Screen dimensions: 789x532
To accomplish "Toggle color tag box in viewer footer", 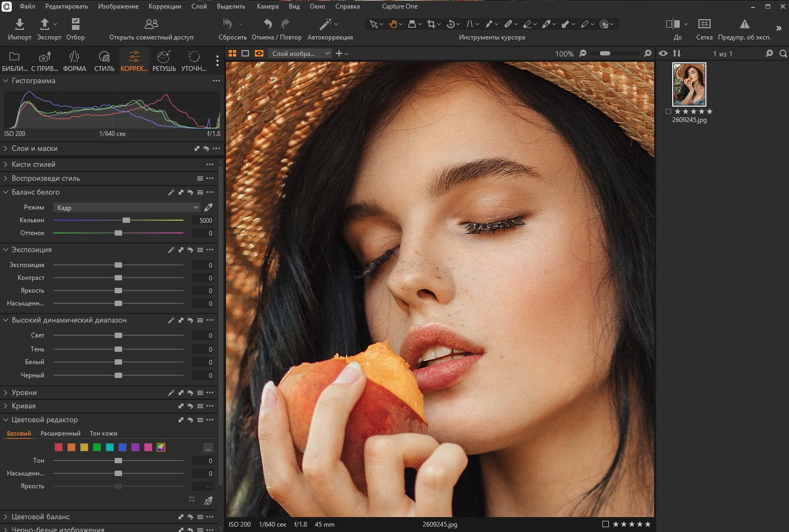I will pyautogui.click(x=605, y=524).
